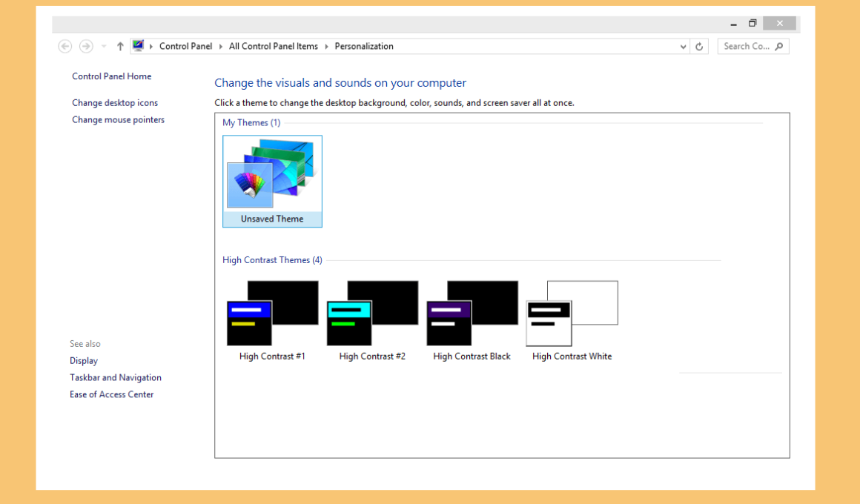Open the Display link under See also
860x504 pixels.
point(83,361)
